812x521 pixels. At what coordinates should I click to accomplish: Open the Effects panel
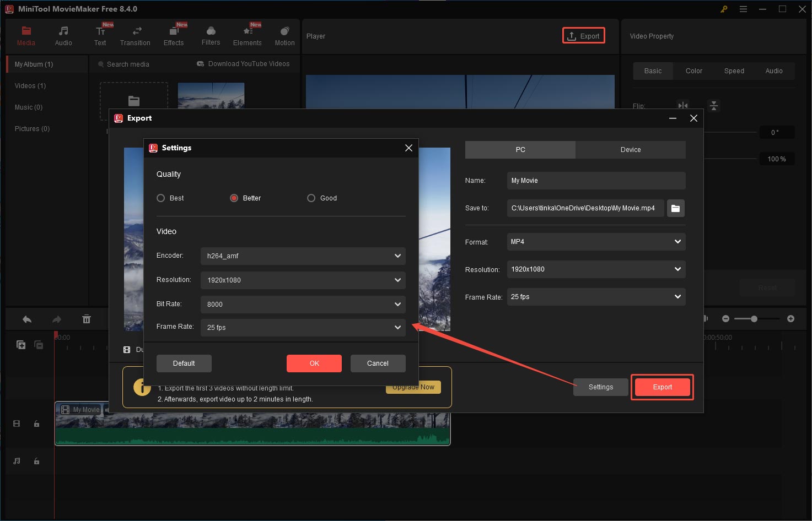tap(174, 35)
